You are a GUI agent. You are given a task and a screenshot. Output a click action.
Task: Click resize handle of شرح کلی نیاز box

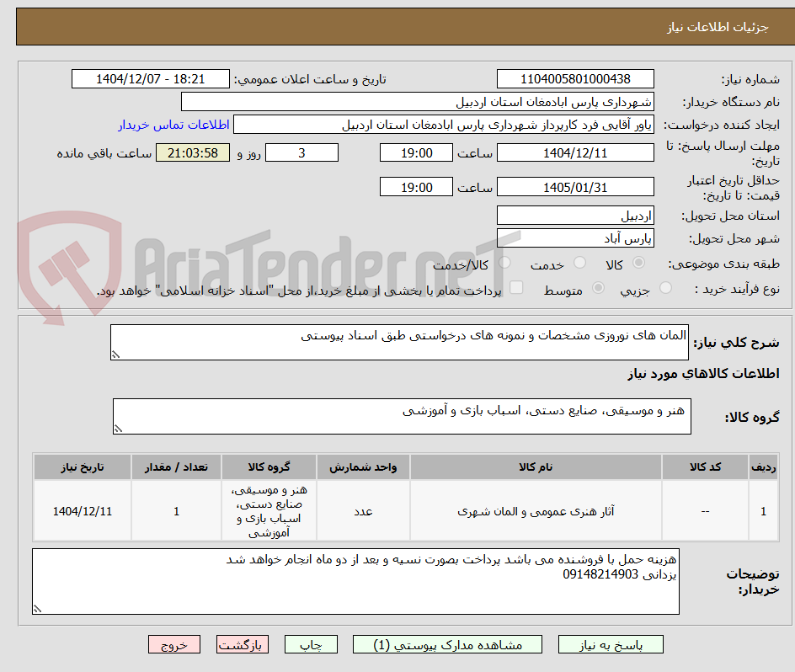click(x=115, y=355)
